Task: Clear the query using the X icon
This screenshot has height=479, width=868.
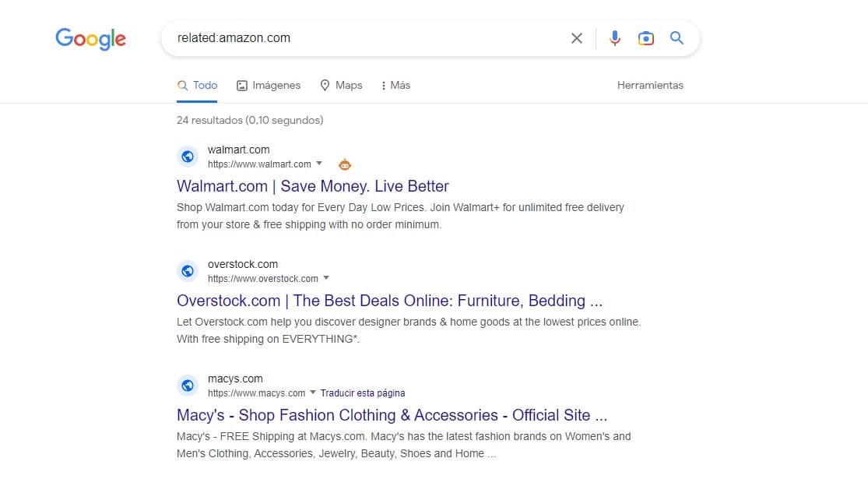Action: tap(577, 37)
